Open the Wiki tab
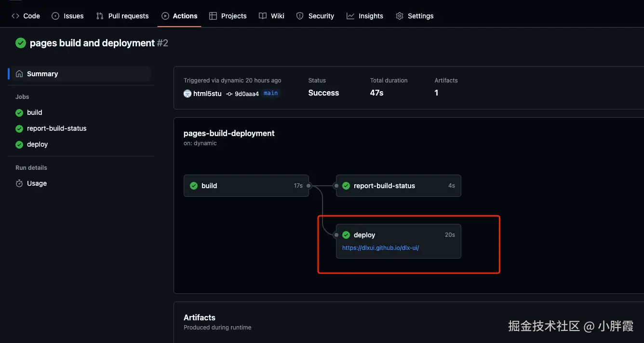Image resolution: width=644 pixels, height=343 pixels. (271, 16)
